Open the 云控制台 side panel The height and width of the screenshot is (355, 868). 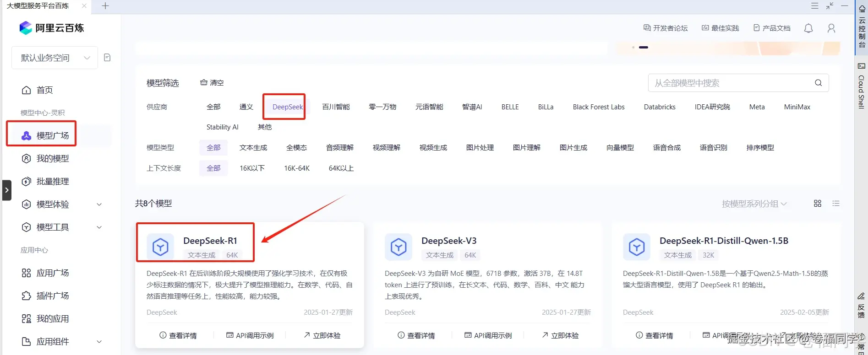(862, 27)
